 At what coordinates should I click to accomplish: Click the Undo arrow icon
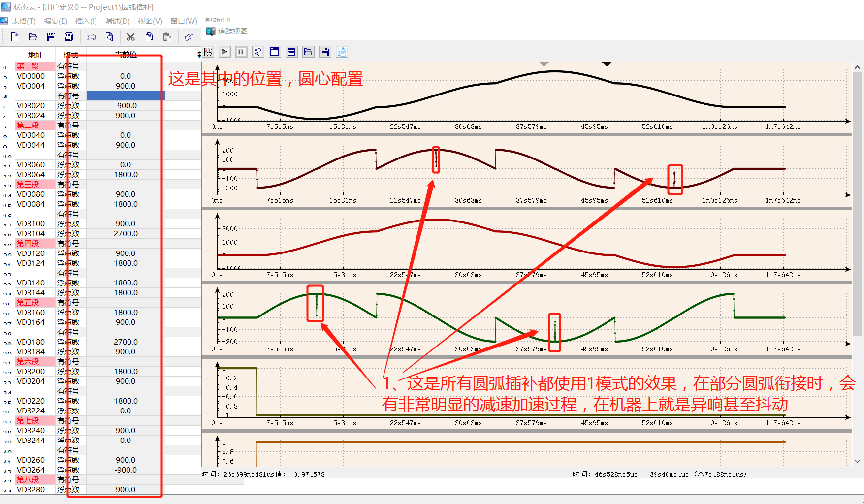pos(189,37)
